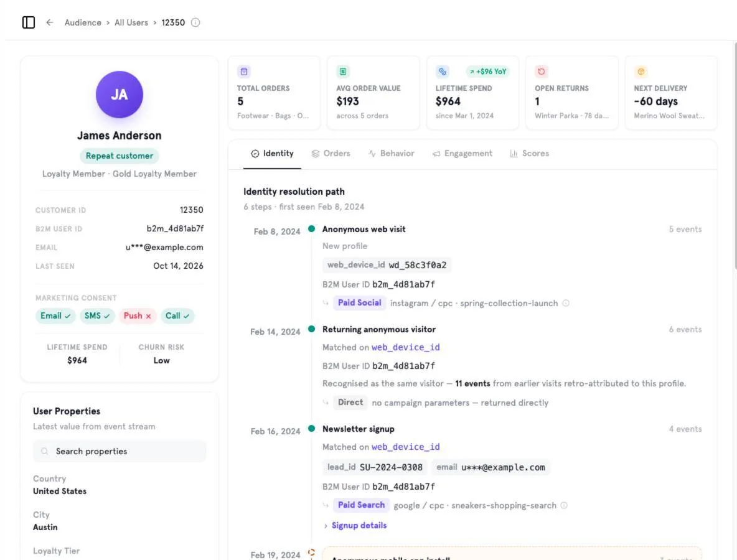This screenshot has width=737, height=560.
Task: Toggle Email marketing consent chip
Action: click(55, 315)
